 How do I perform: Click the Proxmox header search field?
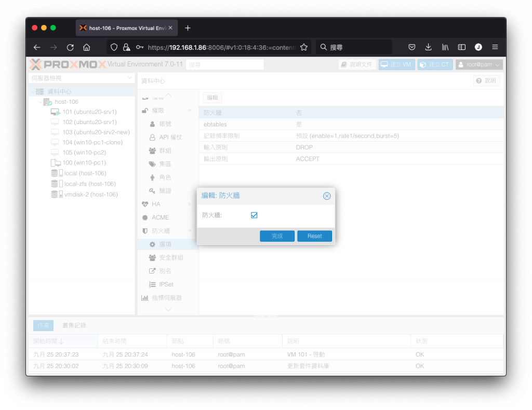[224, 64]
